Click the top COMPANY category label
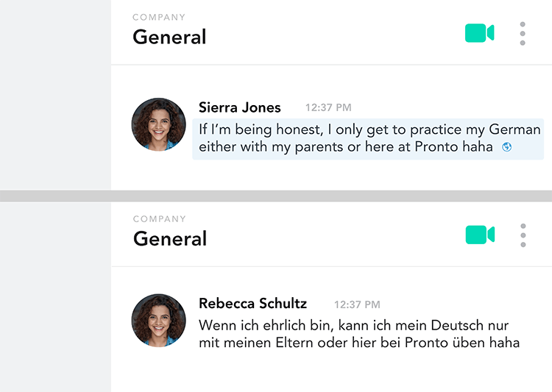This screenshot has width=552, height=392. point(159,17)
